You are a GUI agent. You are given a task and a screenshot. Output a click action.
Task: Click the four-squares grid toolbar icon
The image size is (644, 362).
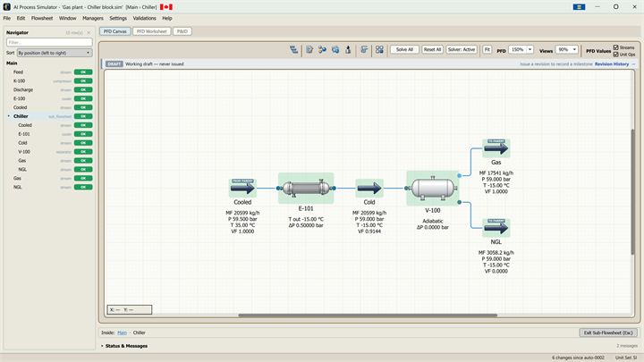pyautogui.click(x=379, y=50)
